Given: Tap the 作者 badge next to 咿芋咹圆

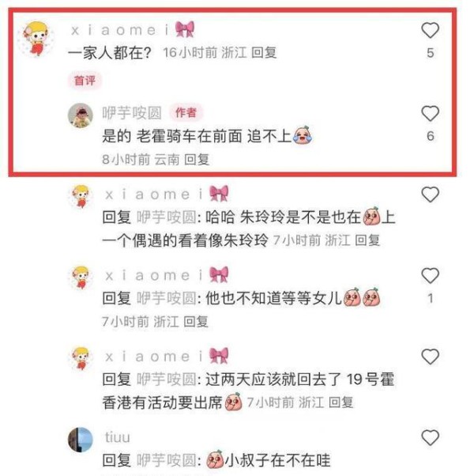Looking at the screenshot, I should click(x=186, y=112).
